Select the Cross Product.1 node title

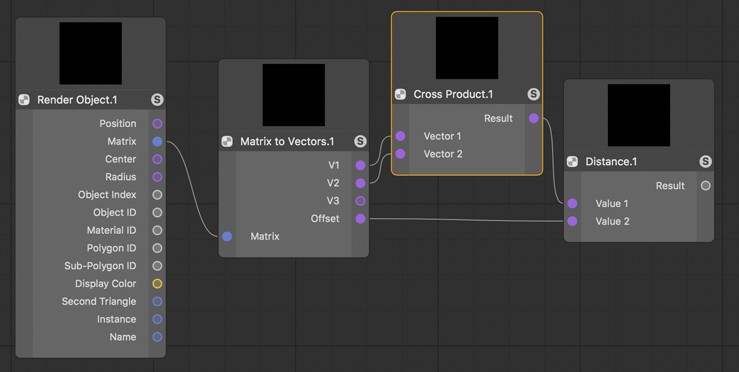click(x=453, y=94)
